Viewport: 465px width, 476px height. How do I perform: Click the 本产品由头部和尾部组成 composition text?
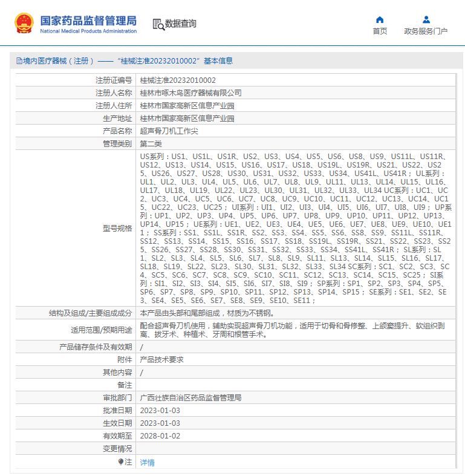click(x=207, y=313)
